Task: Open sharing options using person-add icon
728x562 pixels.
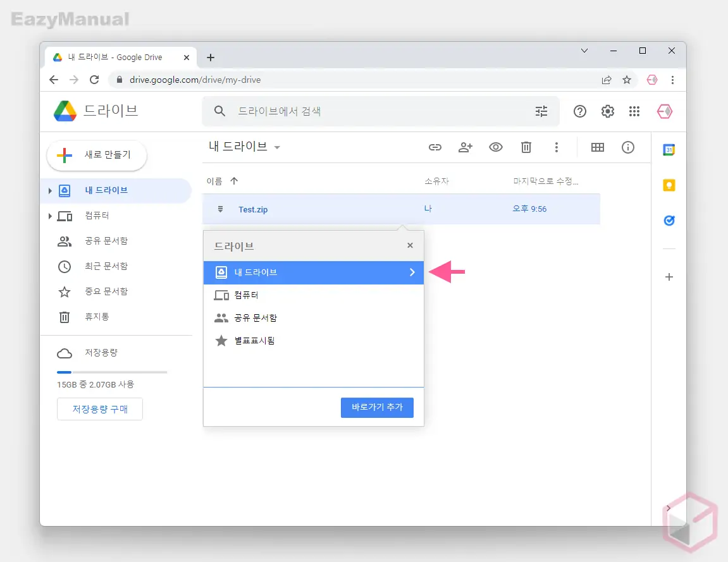Action: [466, 147]
